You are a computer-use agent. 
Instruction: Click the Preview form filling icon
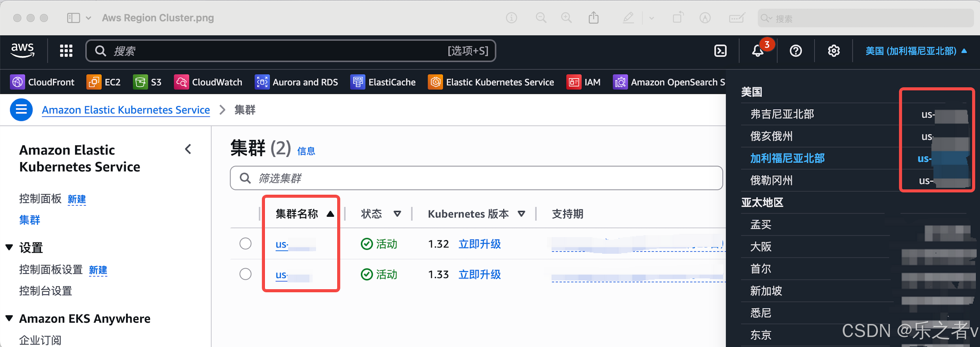tap(736, 18)
